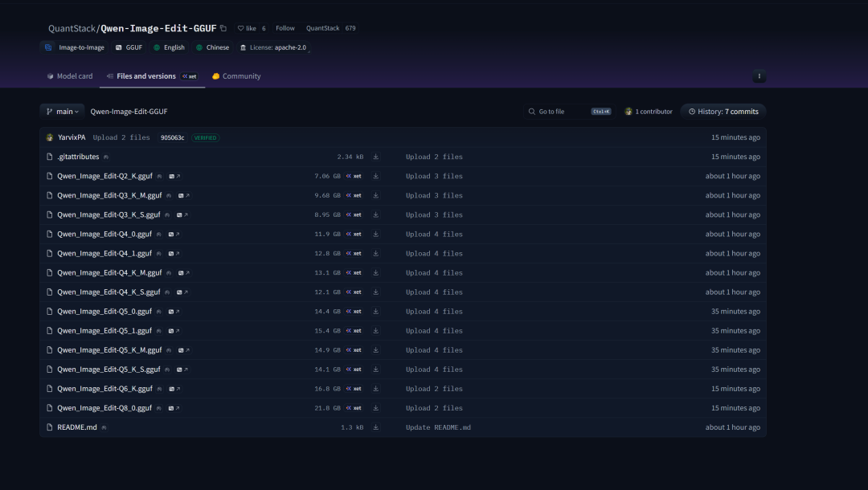Focus the Go to file search field
The height and width of the screenshot is (490, 868).
click(570, 112)
